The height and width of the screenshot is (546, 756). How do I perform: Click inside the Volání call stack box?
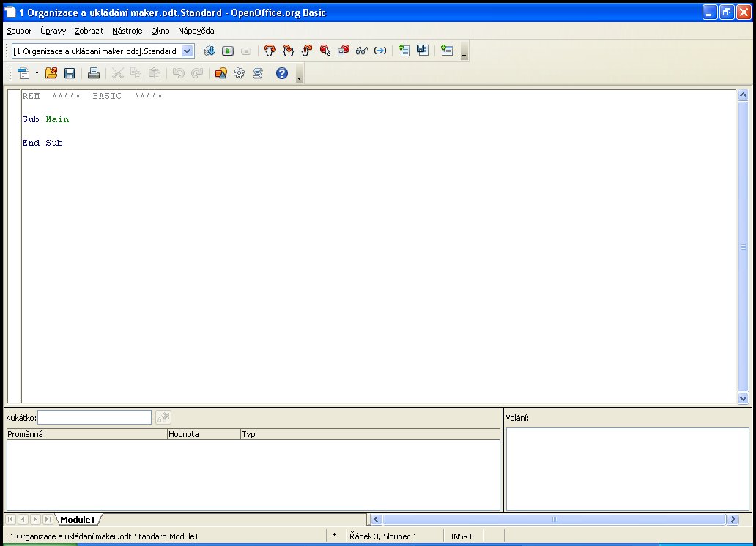point(627,469)
